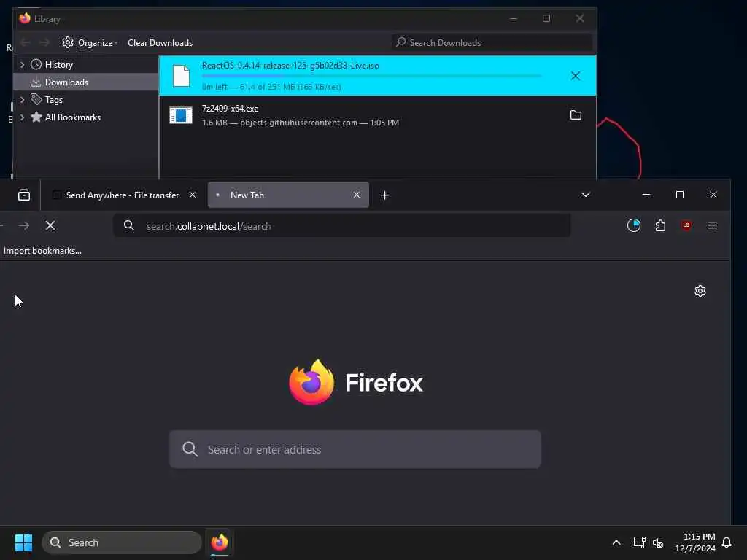Click the taskbar Search box
This screenshot has height=560, width=747.
pyautogui.click(x=122, y=542)
